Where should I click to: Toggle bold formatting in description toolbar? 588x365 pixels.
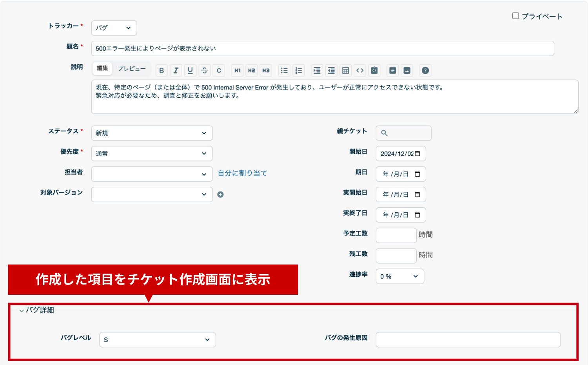(x=162, y=71)
